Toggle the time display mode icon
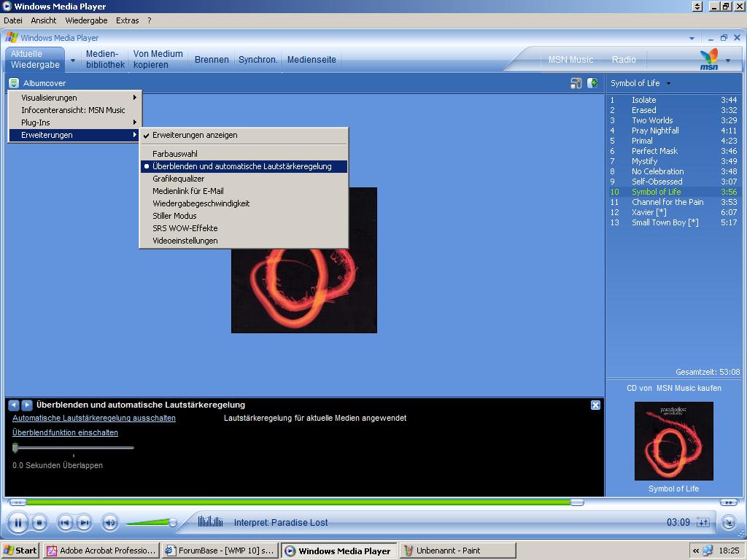Image resolution: width=747 pixels, height=560 pixels. (x=703, y=523)
